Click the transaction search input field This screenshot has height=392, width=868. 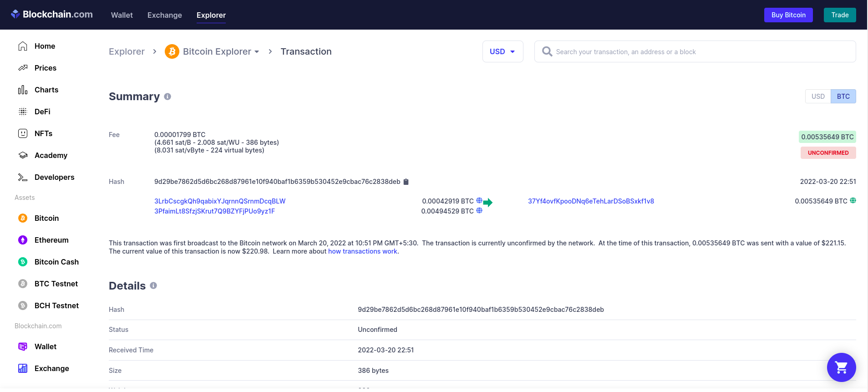(695, 51)
